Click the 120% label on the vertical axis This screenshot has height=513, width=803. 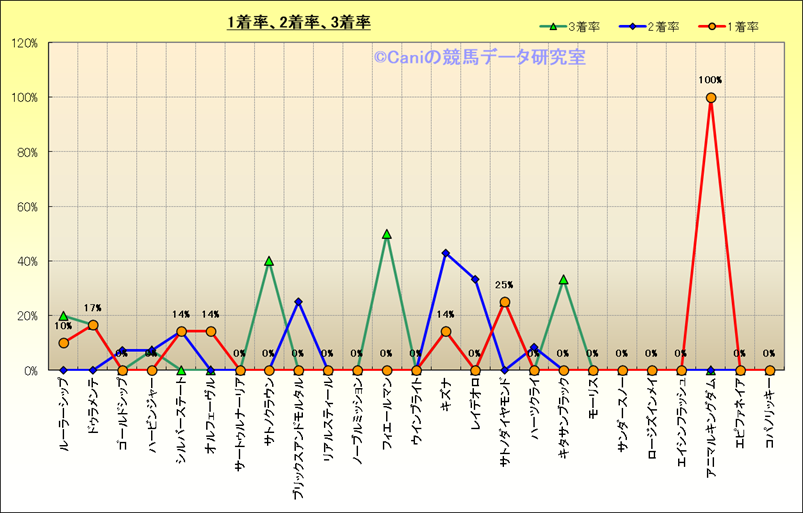click(x=23, y=43)
